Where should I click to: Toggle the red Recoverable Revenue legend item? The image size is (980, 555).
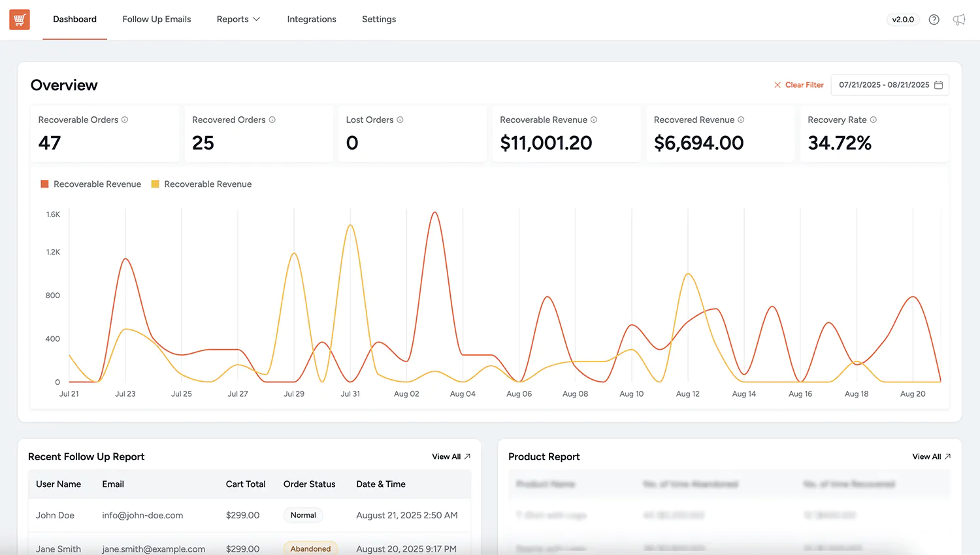pyautogui.click(x=90, y=184)
